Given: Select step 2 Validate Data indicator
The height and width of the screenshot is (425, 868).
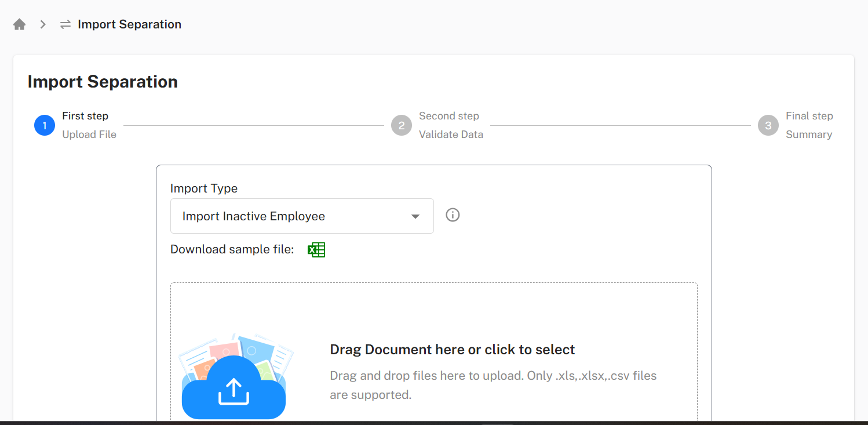Looking at the screenshot, I should (x=402, y=125).
